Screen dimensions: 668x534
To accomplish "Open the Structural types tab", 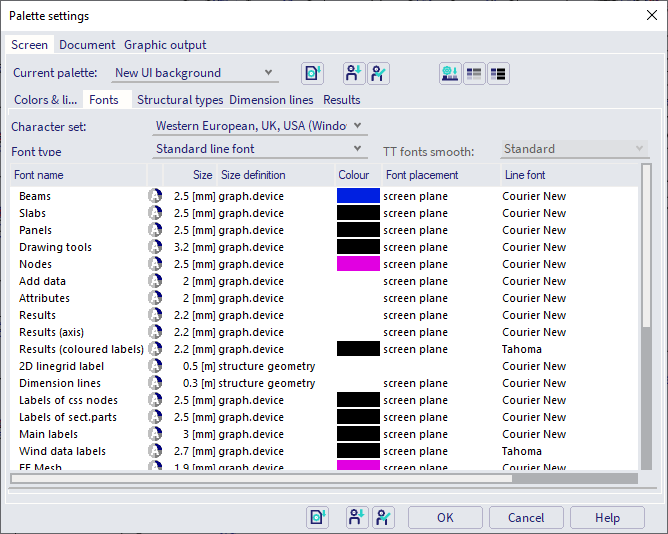I will point(180,100).
